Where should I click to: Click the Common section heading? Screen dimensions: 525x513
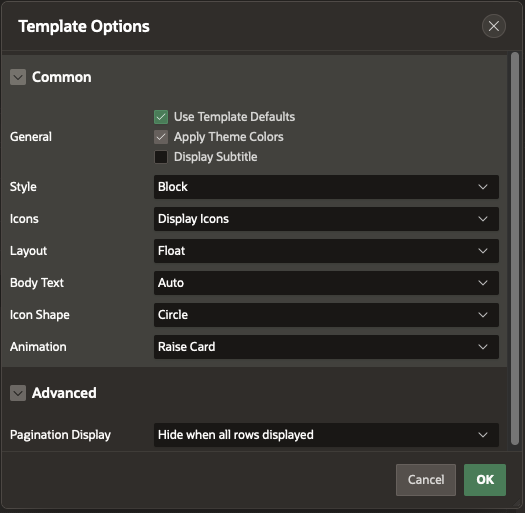pos(62,77)
